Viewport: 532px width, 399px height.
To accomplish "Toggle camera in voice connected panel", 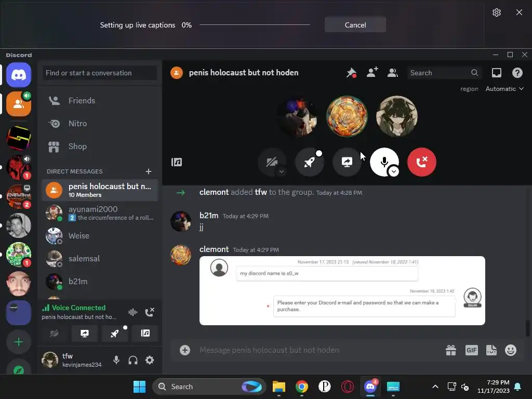I will click(x=54, y=334).
